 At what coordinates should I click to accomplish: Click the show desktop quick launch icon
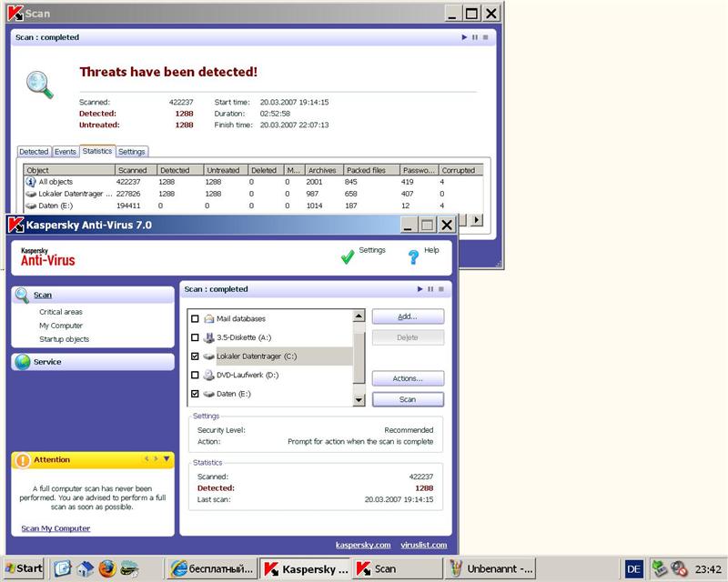(x=62, y=569)
